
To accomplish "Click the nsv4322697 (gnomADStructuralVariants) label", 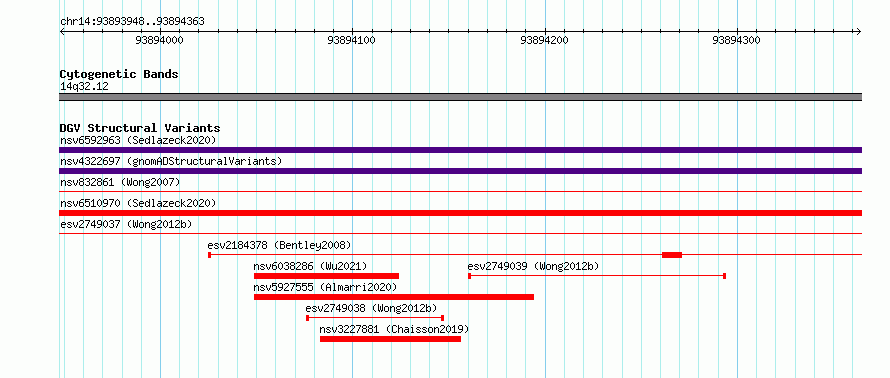I will coord(171,161).
